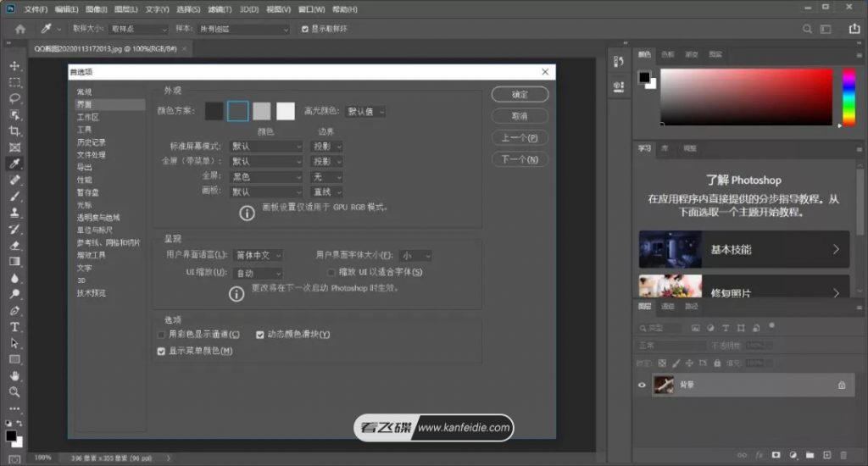
Task: Open 标准屏幕模式 border dropdown
Action: pos(326,146)
